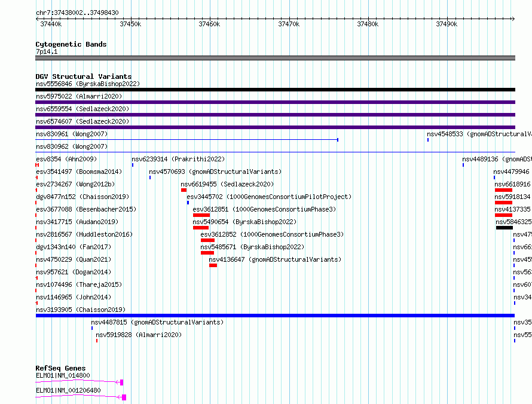Open ELMO1|NM_001206480 gene label
This screenshot has height=404, width=532.
click(x=68, y=390)
